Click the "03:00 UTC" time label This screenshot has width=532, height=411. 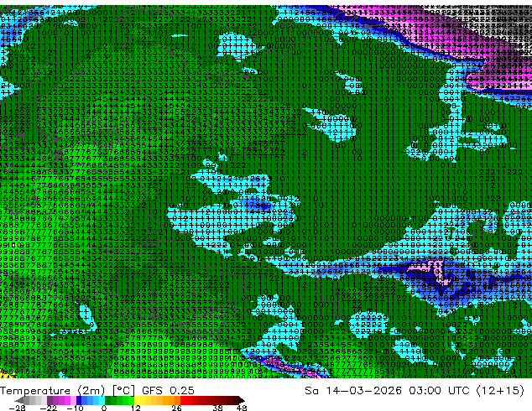point(441,391)
